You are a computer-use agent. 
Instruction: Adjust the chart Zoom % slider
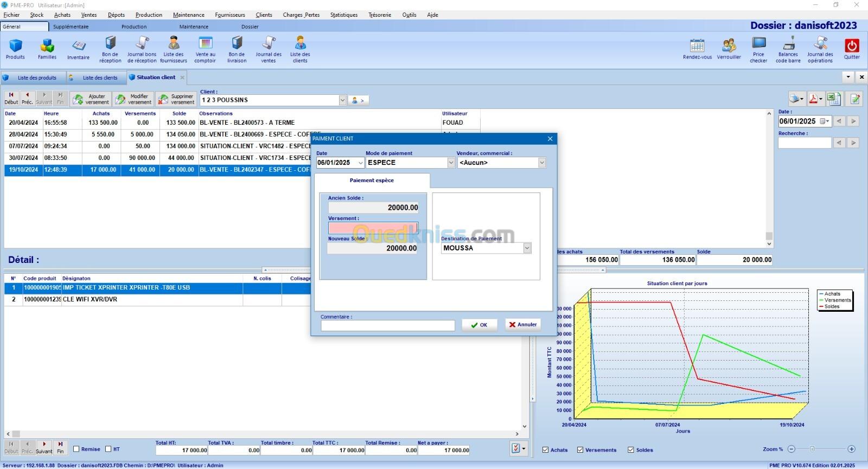tap(812, 449)
